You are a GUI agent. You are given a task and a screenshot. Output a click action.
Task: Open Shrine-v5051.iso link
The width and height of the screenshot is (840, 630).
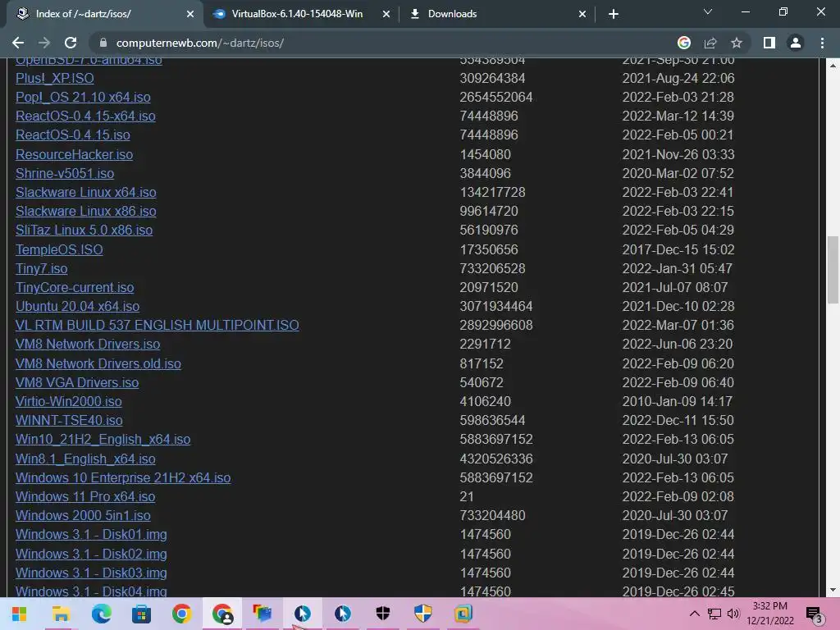point(65,174)
